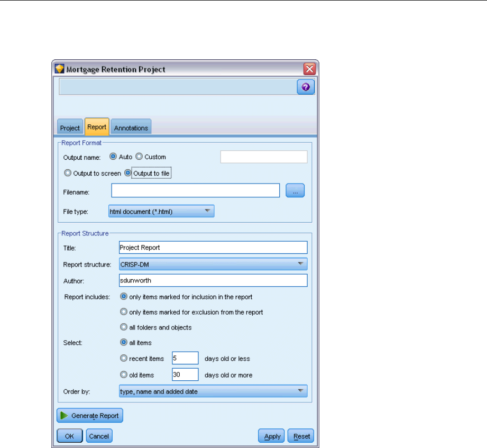Choose Output to file
The image size is (487, 448).
(x=127, y=173)
